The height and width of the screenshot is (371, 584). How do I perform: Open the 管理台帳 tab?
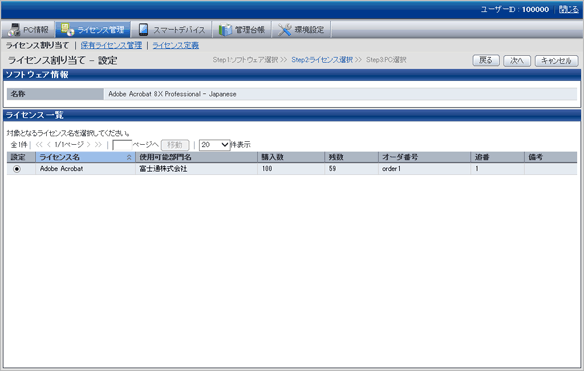[242, 29]
